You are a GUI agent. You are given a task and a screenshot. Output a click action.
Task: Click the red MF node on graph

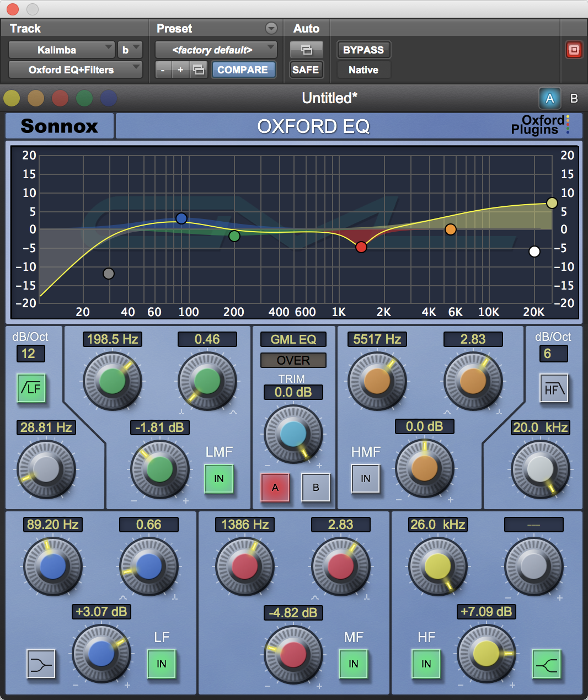[x=361, y=247]
